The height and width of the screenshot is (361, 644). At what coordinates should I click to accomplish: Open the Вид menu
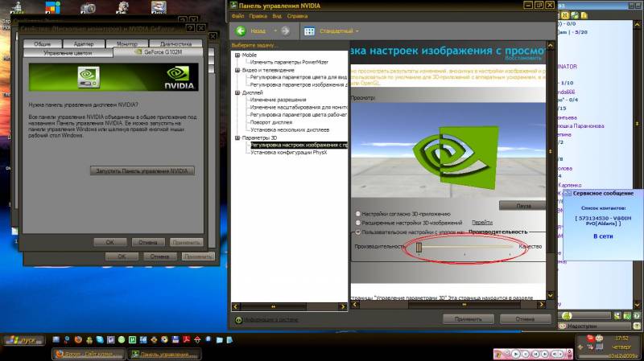pyautogui.click(x=277, y=16)
